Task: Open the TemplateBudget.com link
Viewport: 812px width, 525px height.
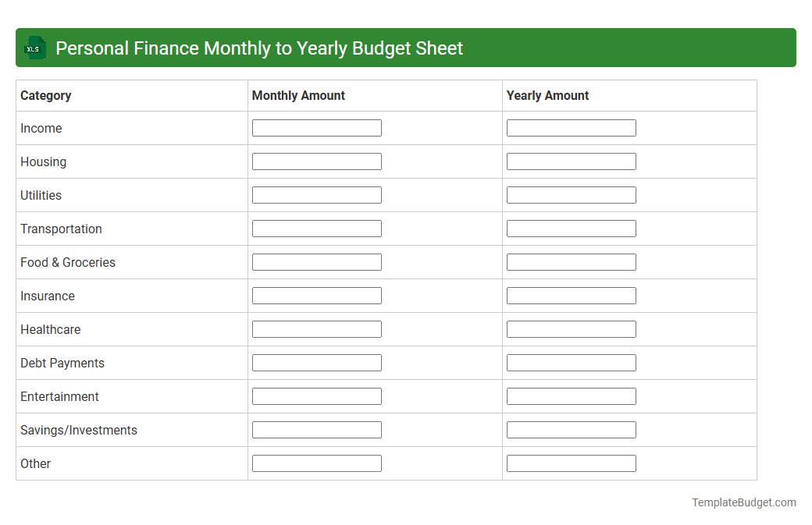Action: tap(744, 502)
